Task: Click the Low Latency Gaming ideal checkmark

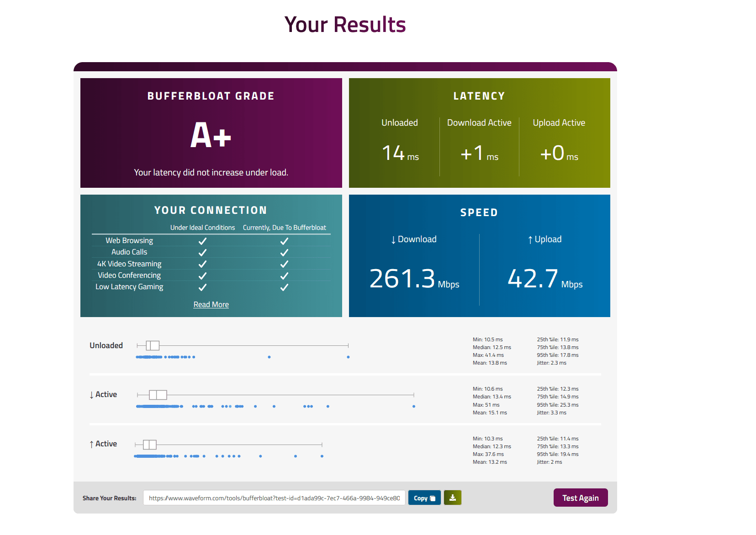Action: point(203,287)
